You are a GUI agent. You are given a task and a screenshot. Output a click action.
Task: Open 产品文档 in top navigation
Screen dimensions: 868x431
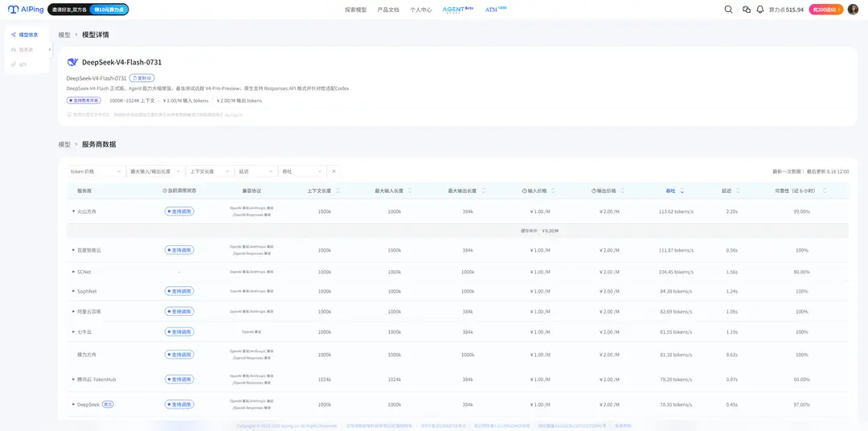[388, 10]
